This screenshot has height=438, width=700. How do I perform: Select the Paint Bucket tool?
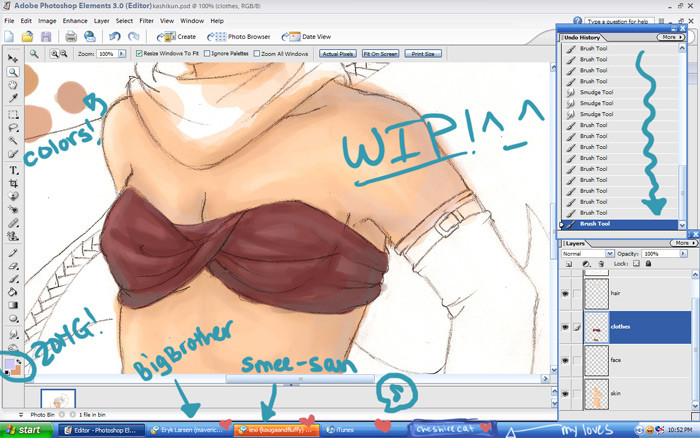tap(14, 292)
